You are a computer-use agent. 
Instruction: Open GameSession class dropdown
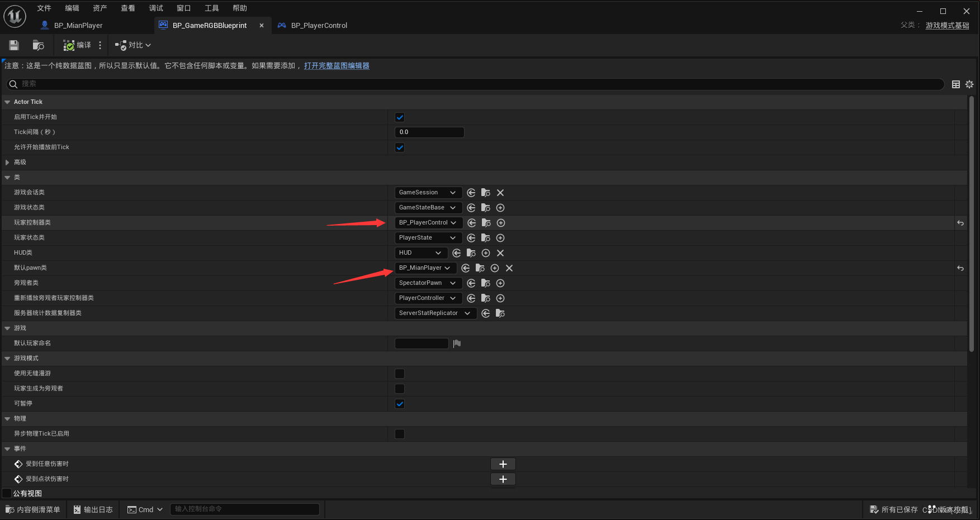click(x=428, y=193)
